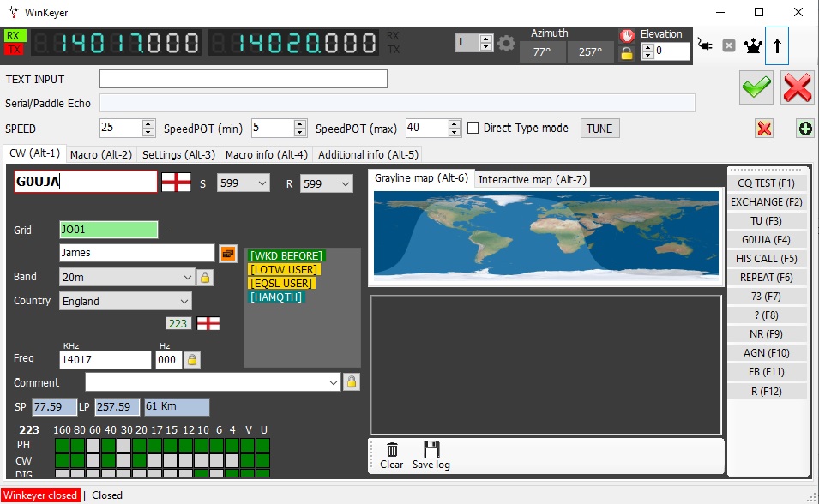Click the orange lookup icon next to James
Screen dimensions: 819x504
click(228, 254)
